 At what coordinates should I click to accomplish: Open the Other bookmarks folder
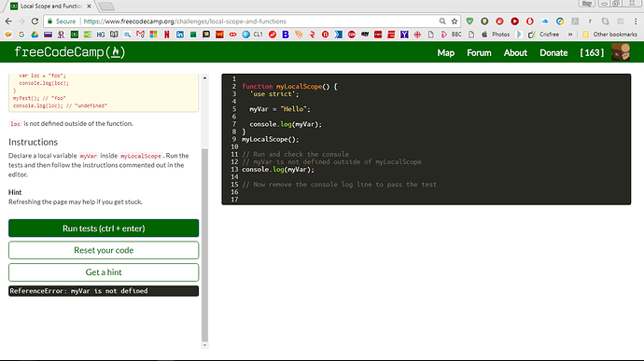point(609,35)
